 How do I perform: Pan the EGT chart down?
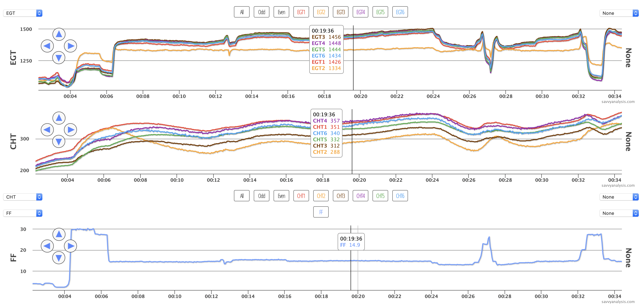(x=59, y=58)
